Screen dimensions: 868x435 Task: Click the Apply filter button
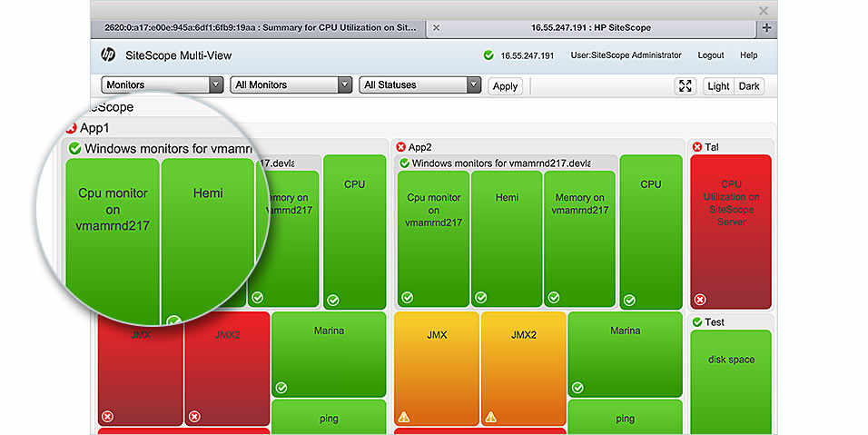coord(505,86)
